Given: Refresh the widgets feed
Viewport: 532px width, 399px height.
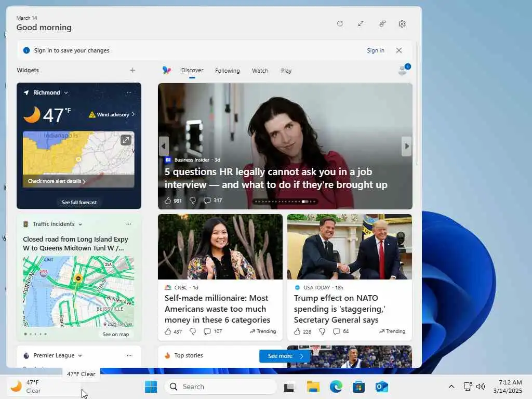Looking at the screenshot, I should (x=340, y=24).
